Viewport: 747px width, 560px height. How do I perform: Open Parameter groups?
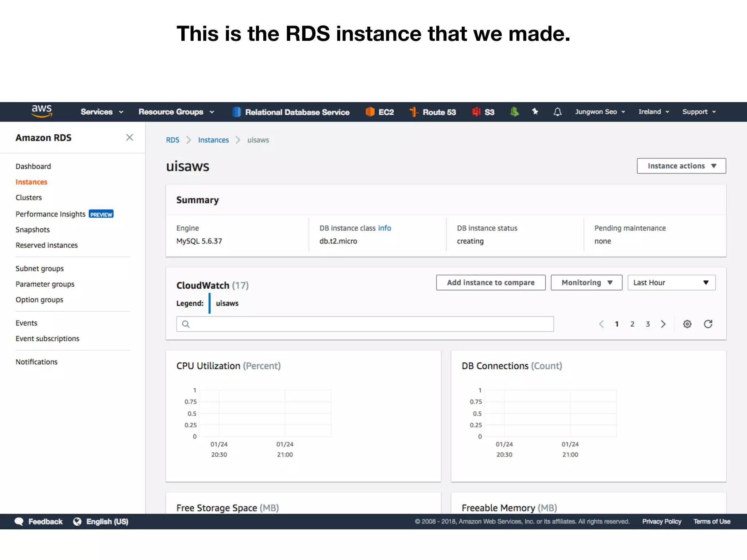point(45,284)
